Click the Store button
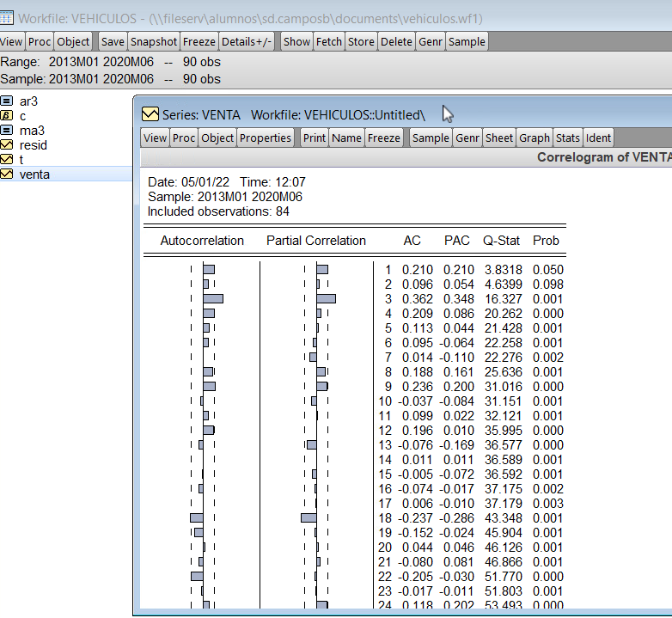Image resolution: width=672 pixels, height=618 pixels. [361, 41]
